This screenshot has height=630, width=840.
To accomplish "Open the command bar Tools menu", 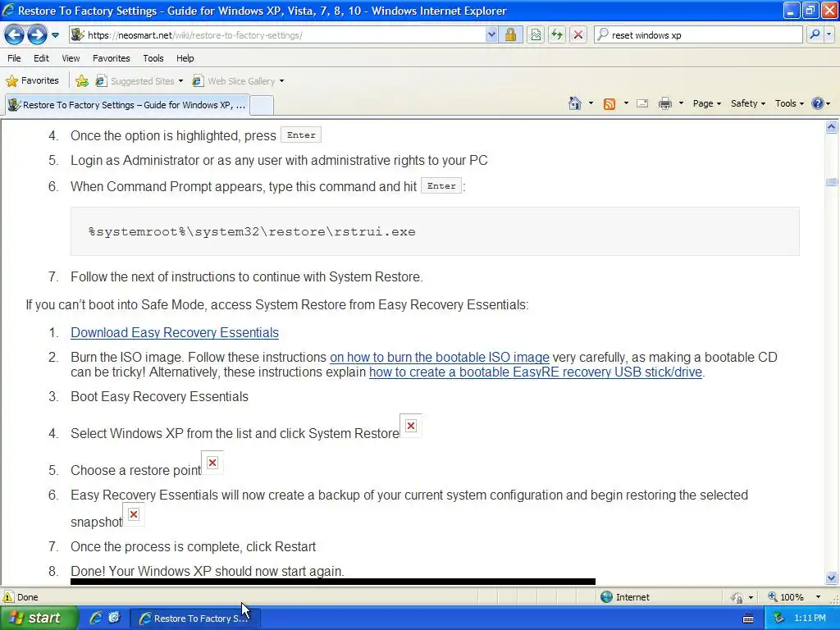I will tap(789, 103).
